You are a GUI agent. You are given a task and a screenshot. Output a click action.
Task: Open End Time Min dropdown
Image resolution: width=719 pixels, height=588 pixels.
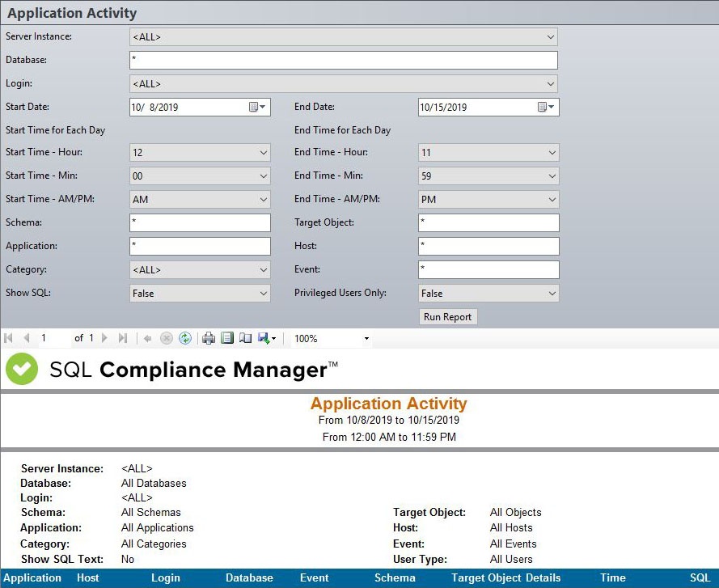(x=552, y=176)
